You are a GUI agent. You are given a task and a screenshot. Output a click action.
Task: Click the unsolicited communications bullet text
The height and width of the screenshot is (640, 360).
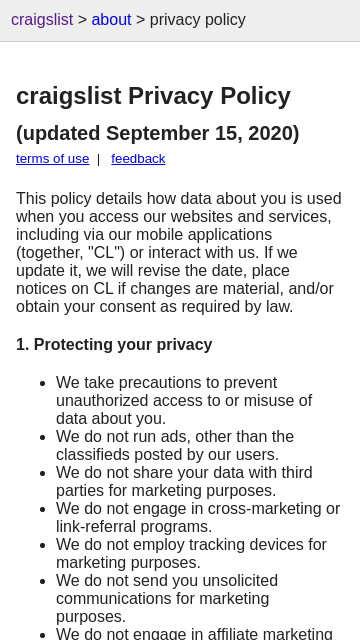(167, 598)
